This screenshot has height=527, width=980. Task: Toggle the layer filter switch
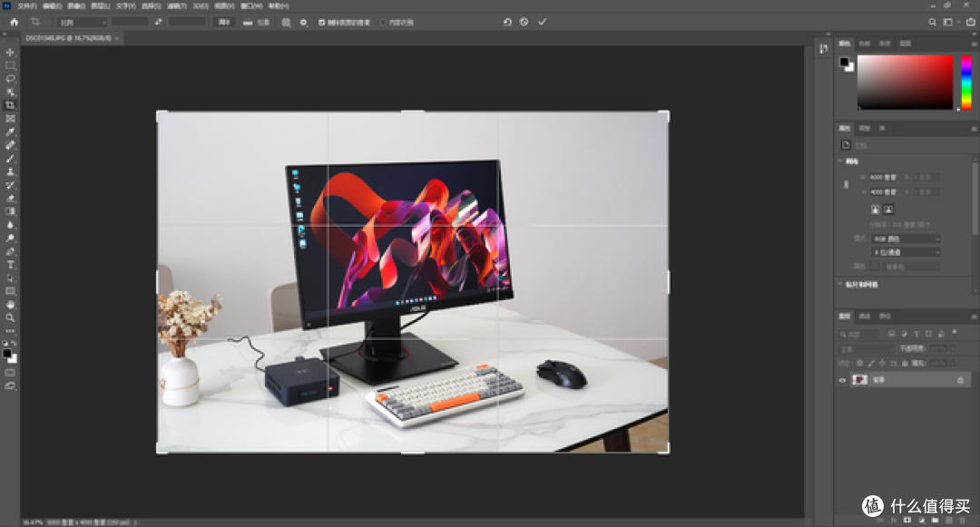click(x=955, y=332)
